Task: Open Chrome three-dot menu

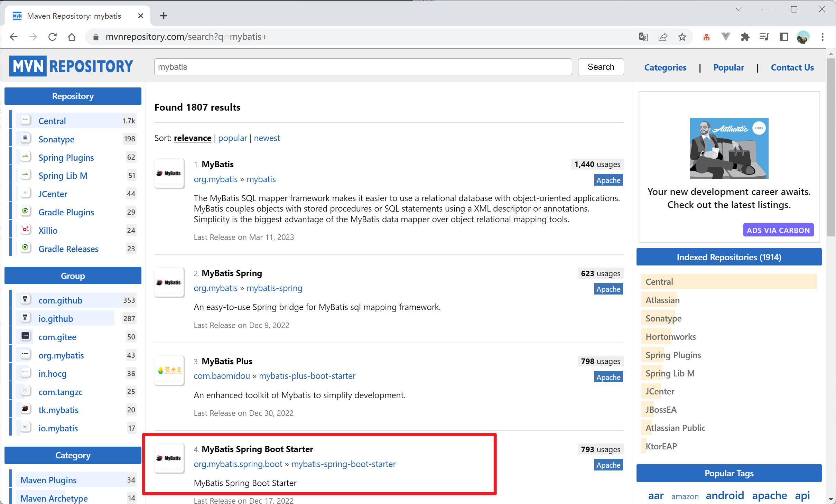Action: pos(823,37)
